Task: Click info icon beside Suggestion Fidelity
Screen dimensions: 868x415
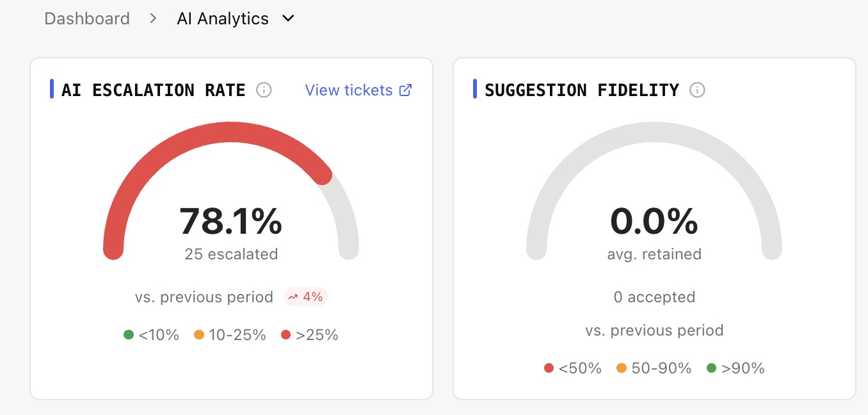Action: pyautogui.click(x=697, y=90)
